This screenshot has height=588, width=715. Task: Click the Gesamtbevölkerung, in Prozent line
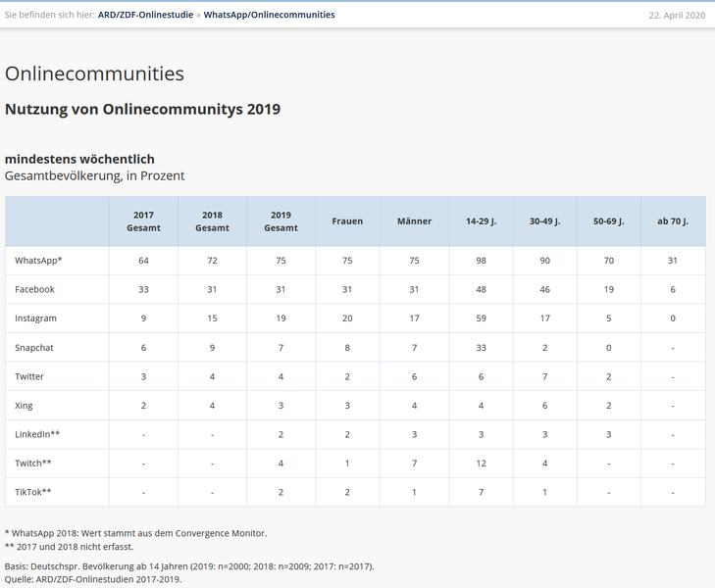point(94,175)
